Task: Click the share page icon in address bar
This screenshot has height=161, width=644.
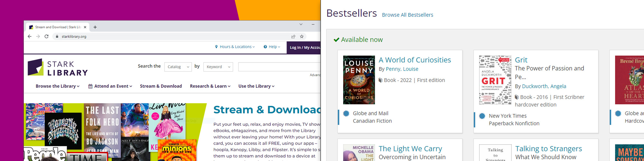Action: point(293,36)
